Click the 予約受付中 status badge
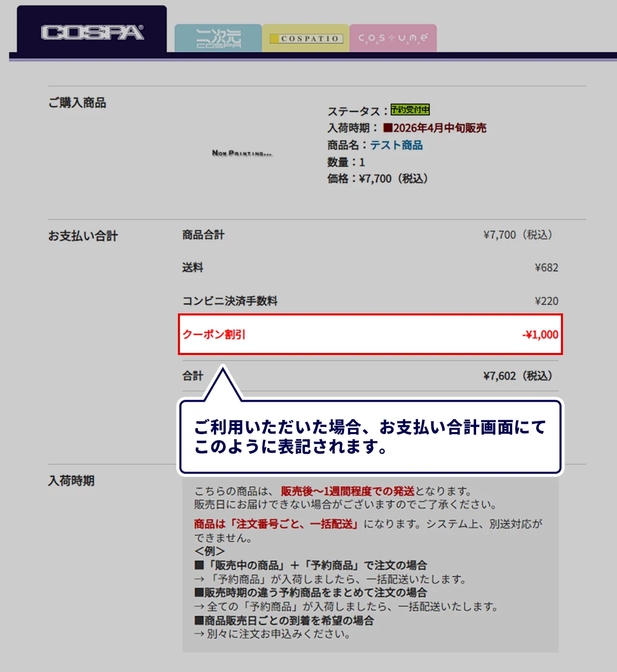Image resolution: width=617 pixels, height=672 pixels. (409, 110)
